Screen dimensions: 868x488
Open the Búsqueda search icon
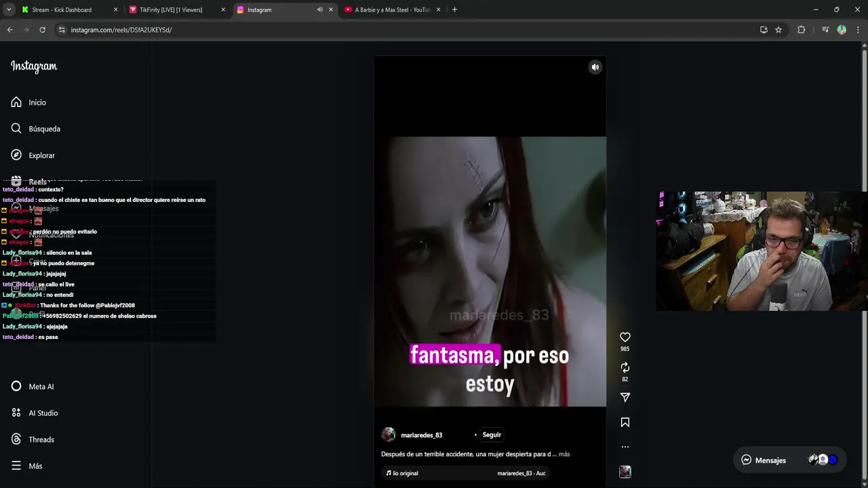[x=16, y=129]
